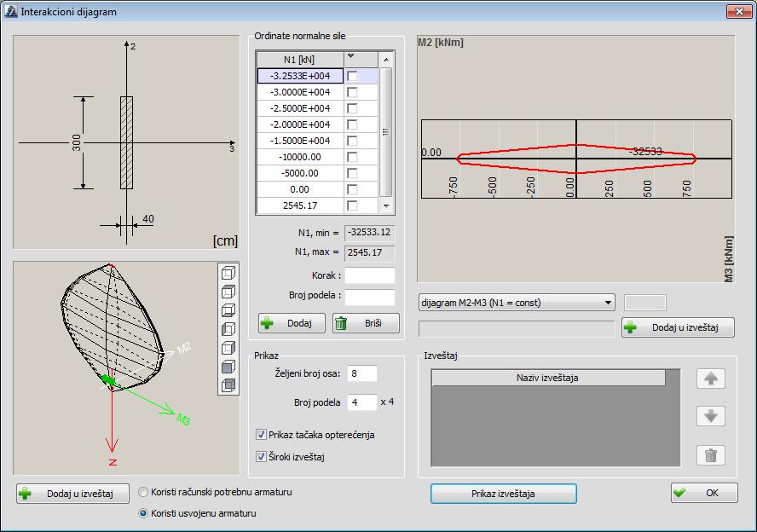The image size is (757, 532).
Task: Click the Naziv izveštaja column header
Action: coord(548,378)
